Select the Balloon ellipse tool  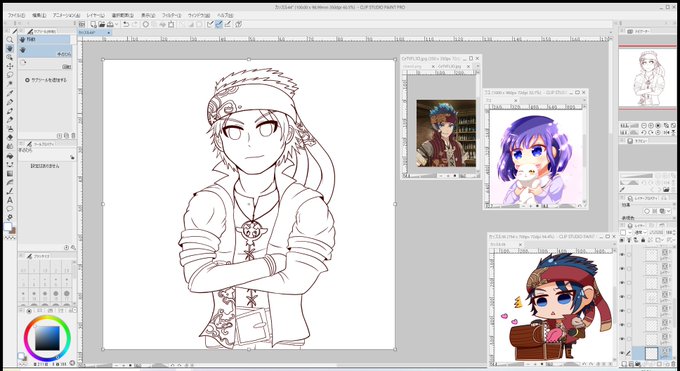click(10, 209)
